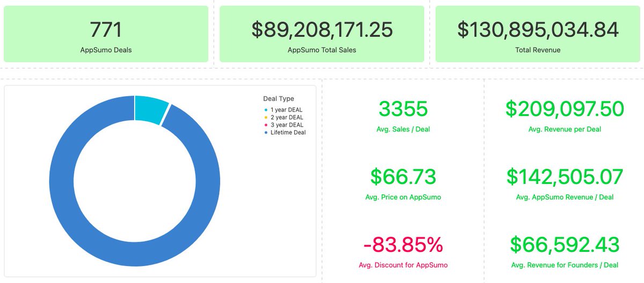
Task: Click the $209,097.50 average revenue value
Action: pos(565,109)
